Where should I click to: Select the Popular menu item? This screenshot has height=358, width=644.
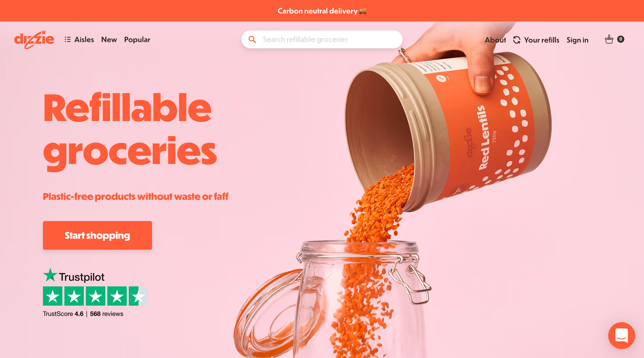pos(137,39)
